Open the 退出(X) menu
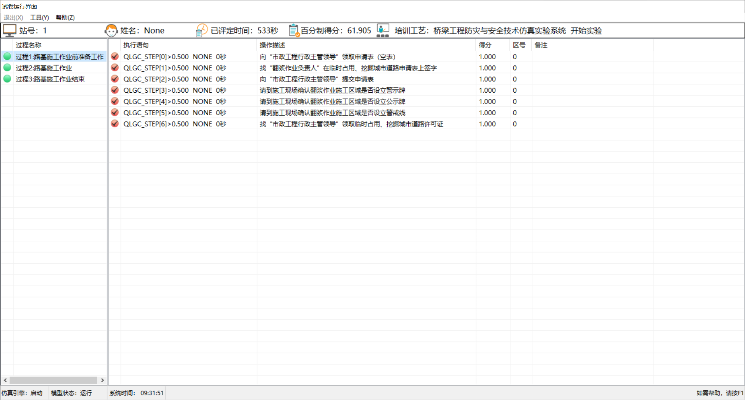 pyautogui.click(x=13, y=17)
